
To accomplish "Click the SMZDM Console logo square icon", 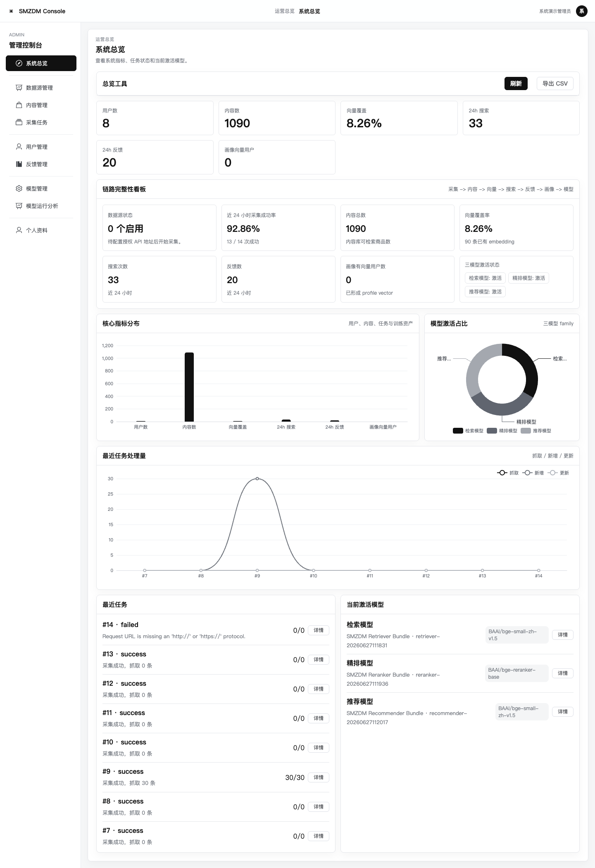I will [11, 11].
